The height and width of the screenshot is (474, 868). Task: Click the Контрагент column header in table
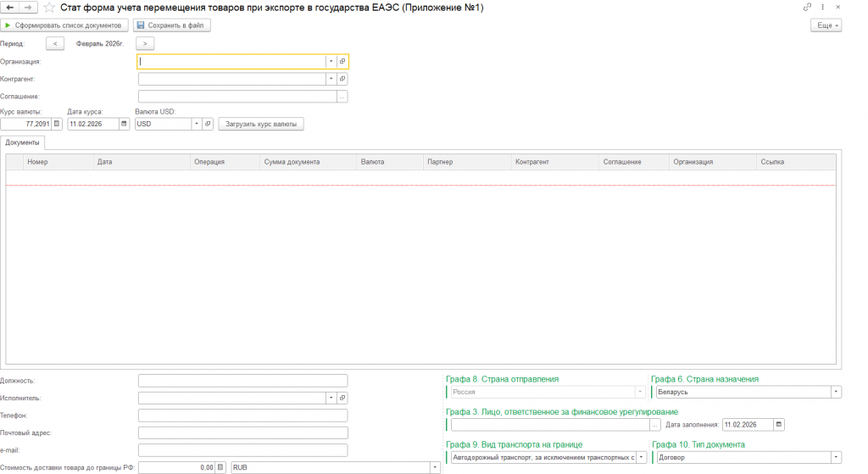pyautogui.click(x=555, y=162)
